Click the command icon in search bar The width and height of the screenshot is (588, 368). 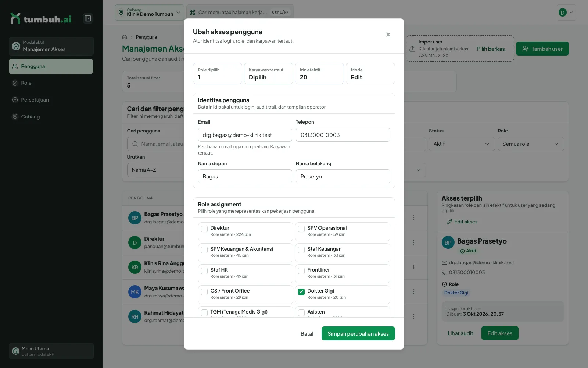(x=192, y=13)
